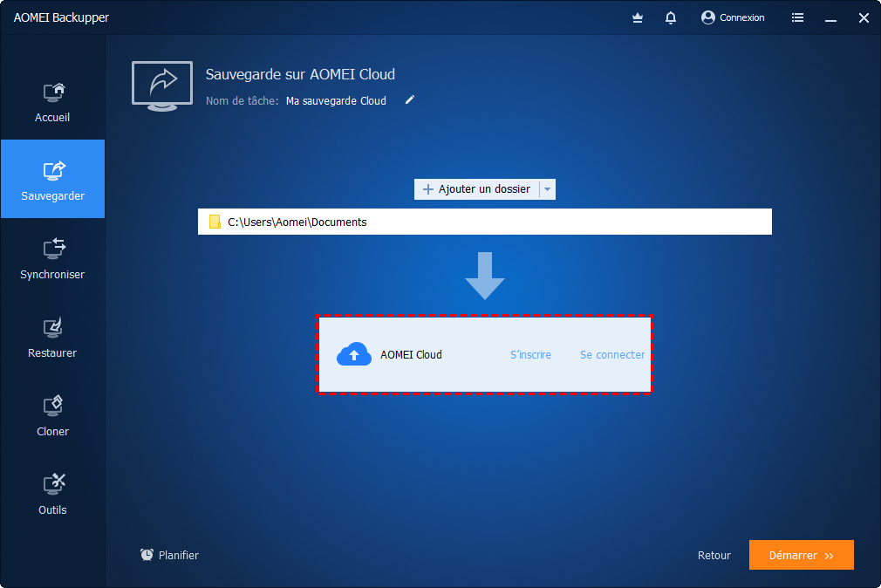Click the Retour back button

click(x=714, y=556)
